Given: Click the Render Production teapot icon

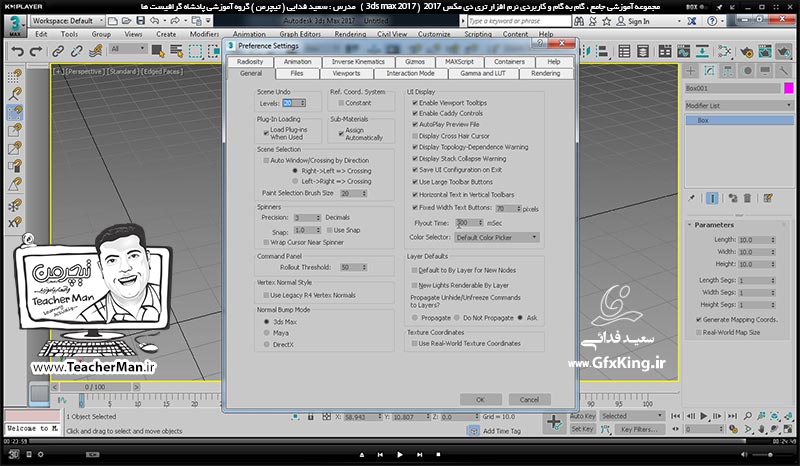Looking at the screenshot, I should (783, 51).
